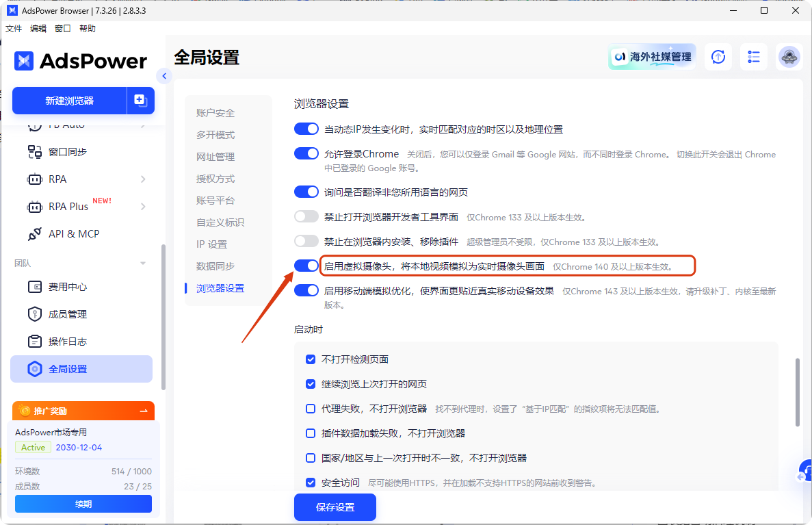This screenshot has width=812, height=525.
Task: Uncheck 不打开检测页面 option
Action: pos(311,358)
